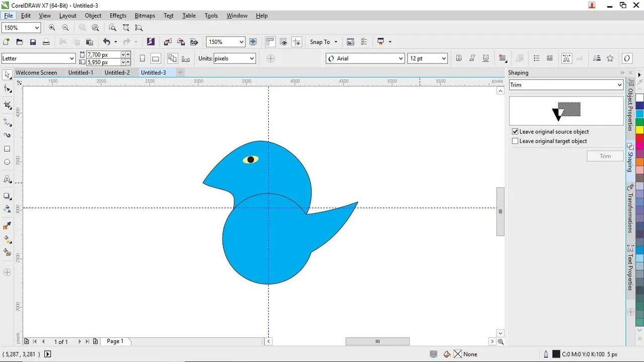Zoom in on the canvas
This screenshot has height=362, width=644.
click(x=52, y=28)
